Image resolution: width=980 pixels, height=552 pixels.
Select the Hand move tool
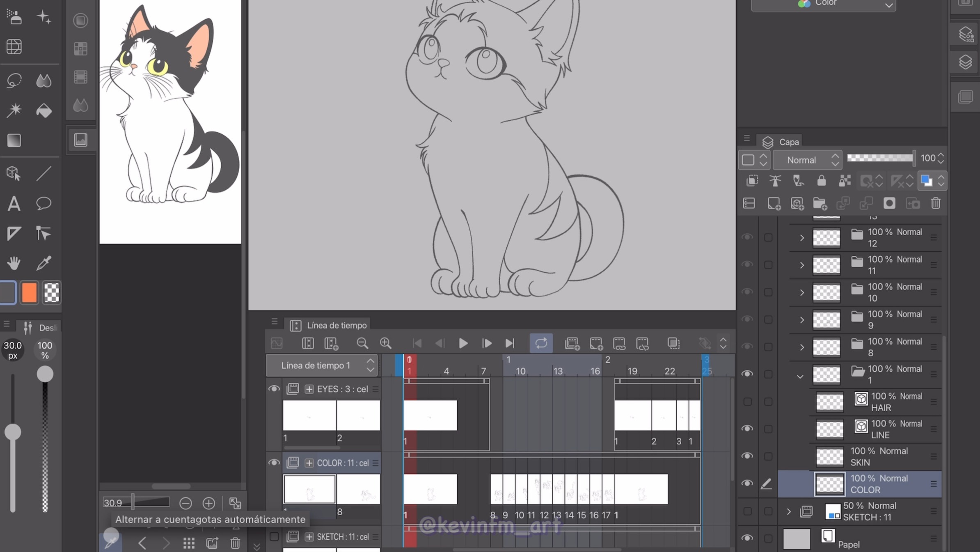click(x=14, y=263)
